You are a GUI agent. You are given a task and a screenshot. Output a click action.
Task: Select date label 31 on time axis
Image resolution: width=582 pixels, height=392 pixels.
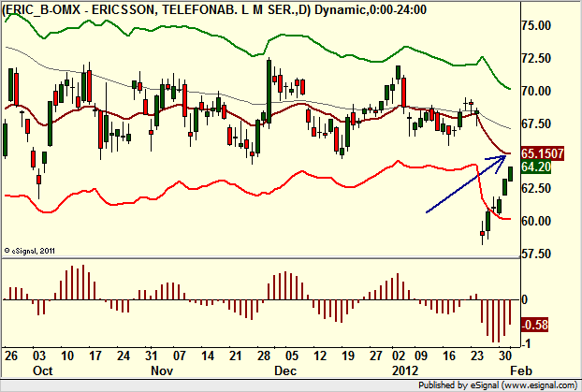coord(151,356)
